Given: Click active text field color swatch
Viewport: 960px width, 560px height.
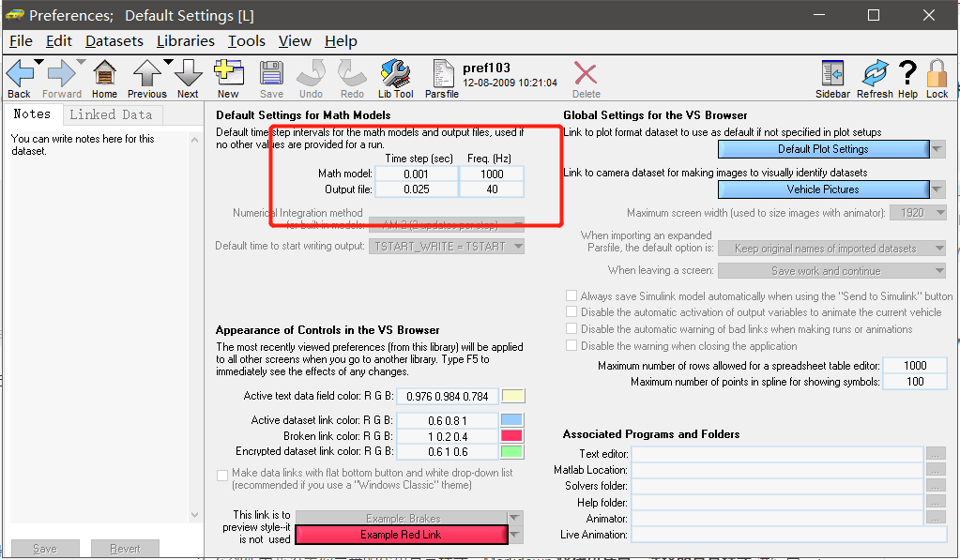Looking at the screenshot, I should coord(512,396).
